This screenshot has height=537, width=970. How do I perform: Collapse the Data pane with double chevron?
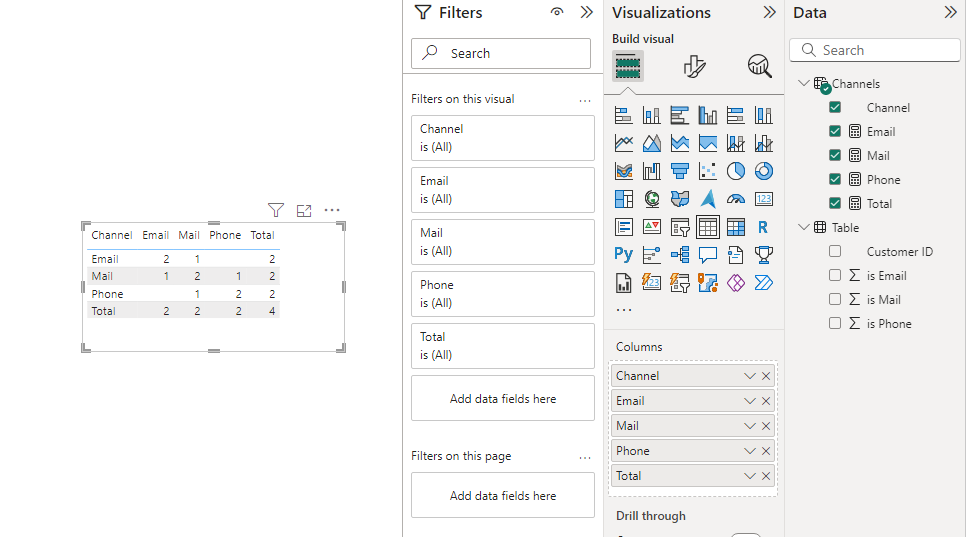[x=951, y=12]
